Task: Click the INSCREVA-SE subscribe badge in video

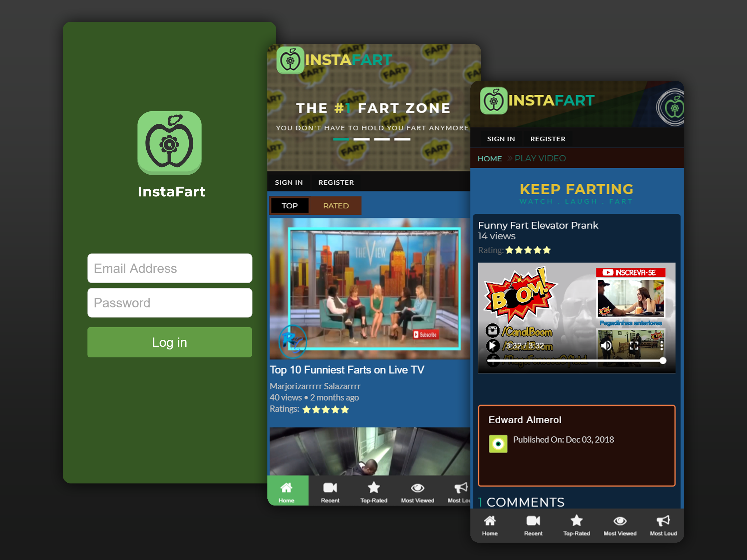Action: (630, 272)
